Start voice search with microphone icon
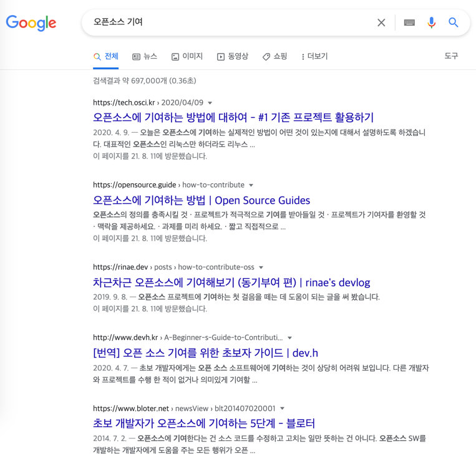This screenshot has width=476, height=467. (431, 22)
